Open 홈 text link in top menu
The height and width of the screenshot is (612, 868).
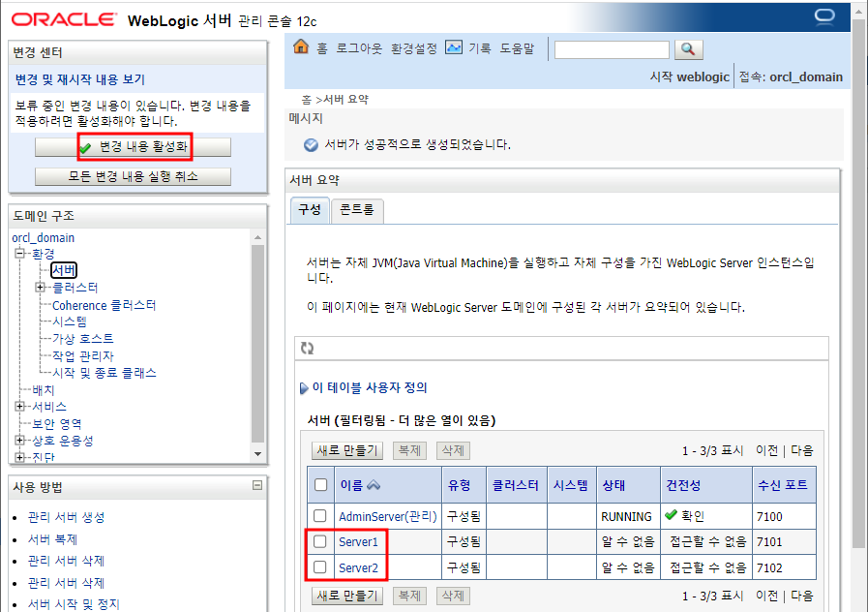tap(322, 48)
